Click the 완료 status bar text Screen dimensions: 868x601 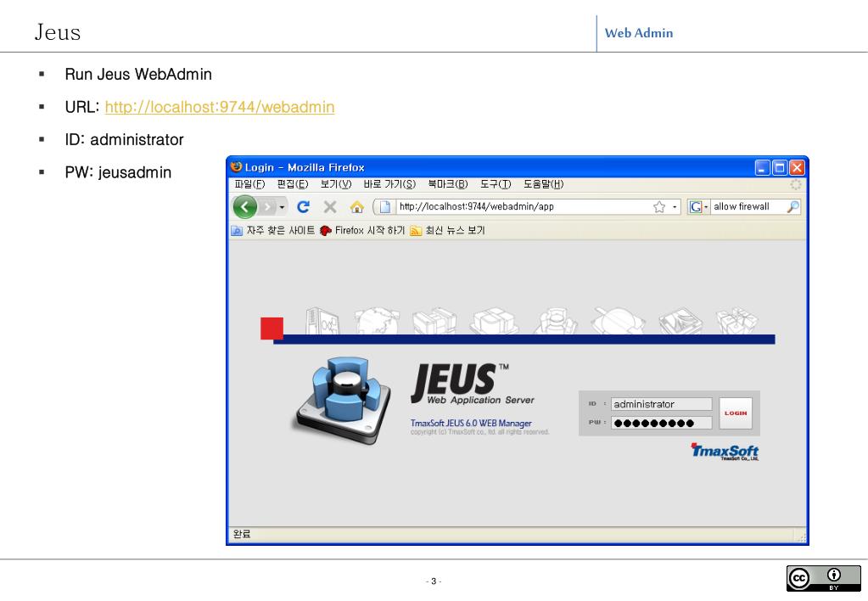pos(242,534)
